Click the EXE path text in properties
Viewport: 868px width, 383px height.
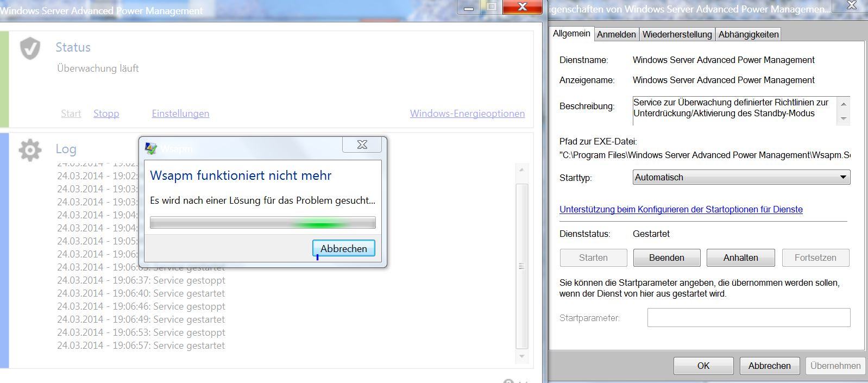(x=705, y=155)
